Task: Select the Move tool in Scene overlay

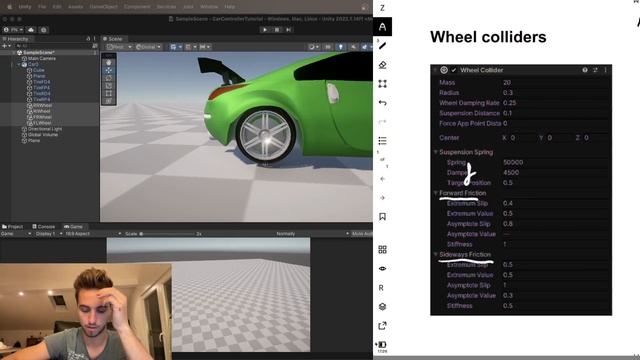Action: pos(109,70)
